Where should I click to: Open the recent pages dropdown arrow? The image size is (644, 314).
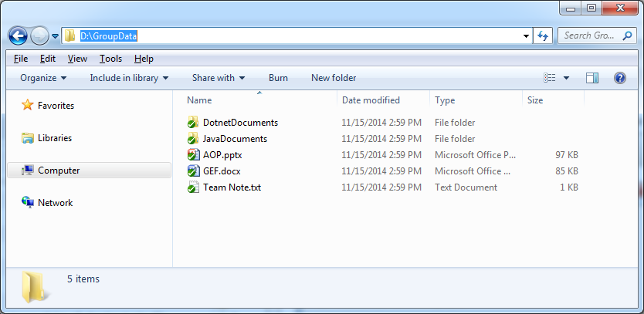(x=55, y=36)
